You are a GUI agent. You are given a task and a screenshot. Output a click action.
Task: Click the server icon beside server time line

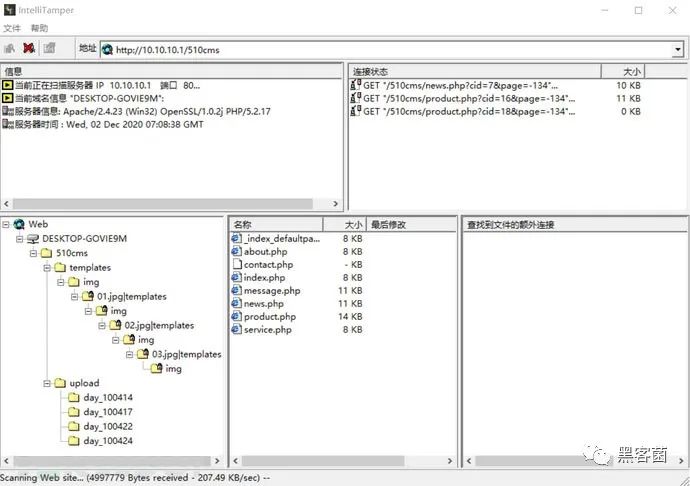(x=8, y=125)
